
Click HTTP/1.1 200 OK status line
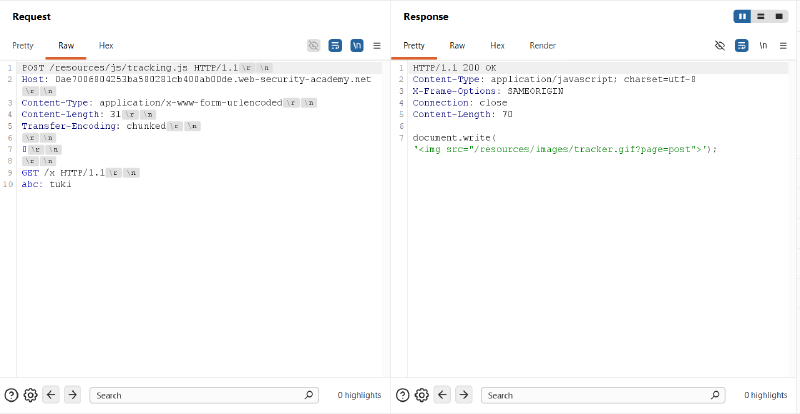point(455,68)
